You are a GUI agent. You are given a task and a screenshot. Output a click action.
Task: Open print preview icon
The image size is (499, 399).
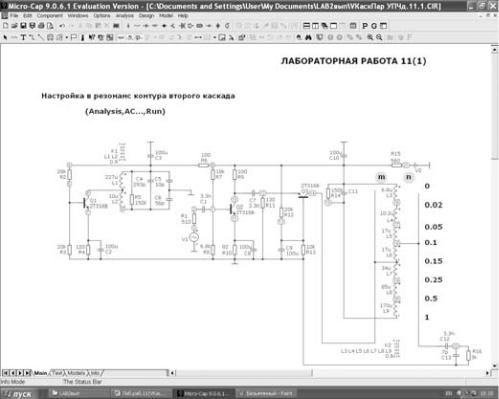tap(50, 26)
